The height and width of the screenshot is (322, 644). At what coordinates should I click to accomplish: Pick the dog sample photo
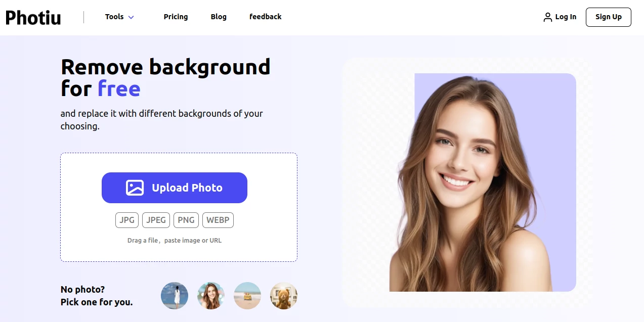283,296
